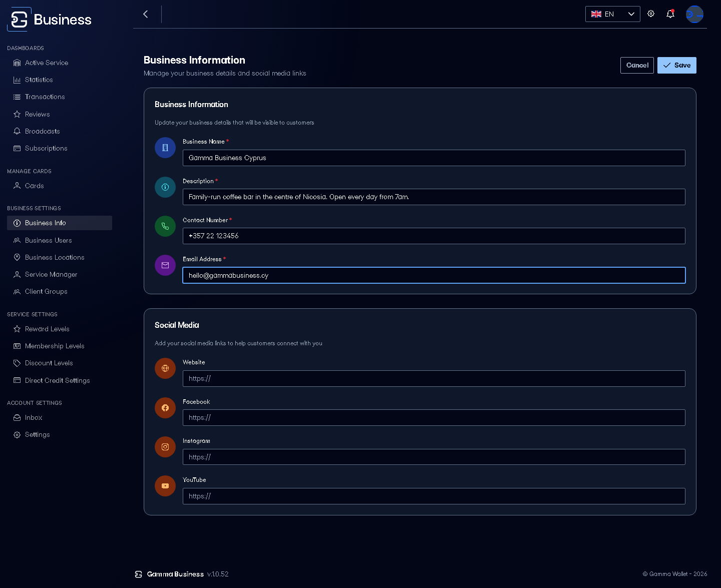The width and height of the screenshot is (721, 588).
Task: Click the Email Address envelope icon
Action: [165, 265]
